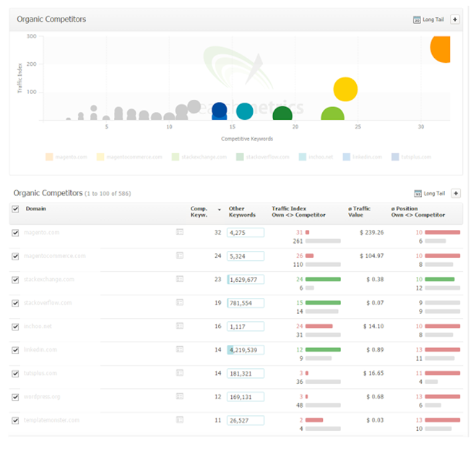Viewport: 476px width, 449px height.
Task: Sort by the Domain column header
Action: click(x=36, y=209)
